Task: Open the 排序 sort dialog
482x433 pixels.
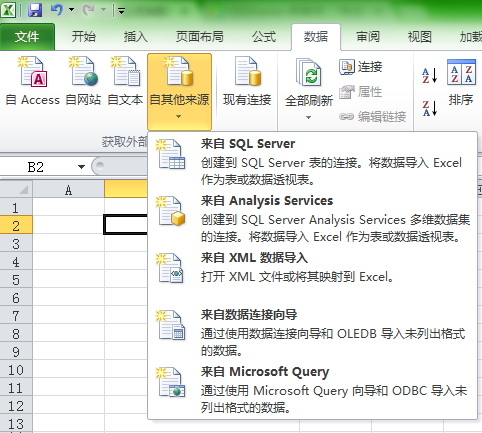Action: click(x=461, y=82)
